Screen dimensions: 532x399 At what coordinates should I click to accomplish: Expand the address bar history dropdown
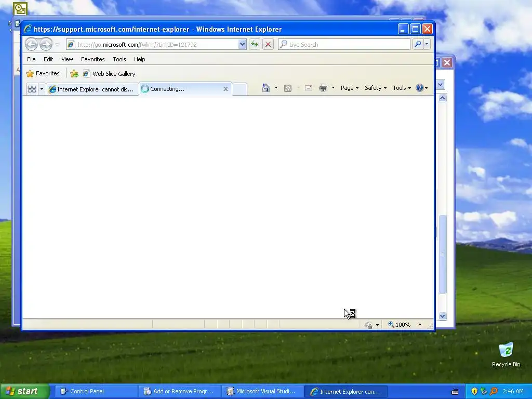point(242,45)
